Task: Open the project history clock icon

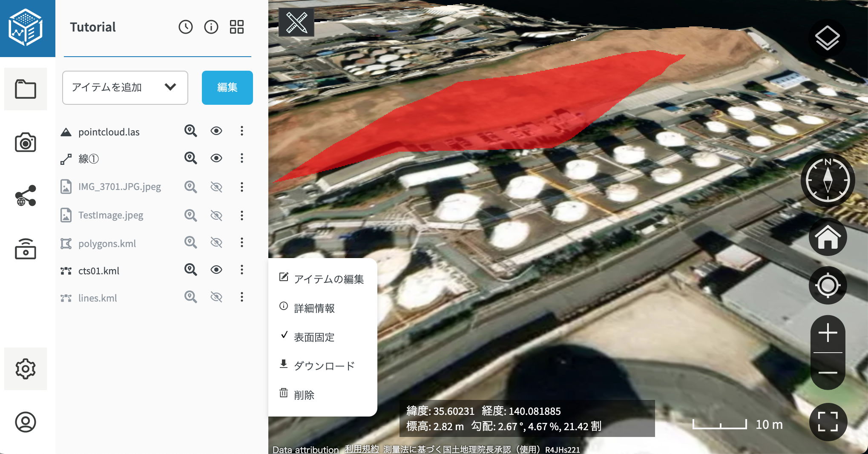Action: [186, 27]
